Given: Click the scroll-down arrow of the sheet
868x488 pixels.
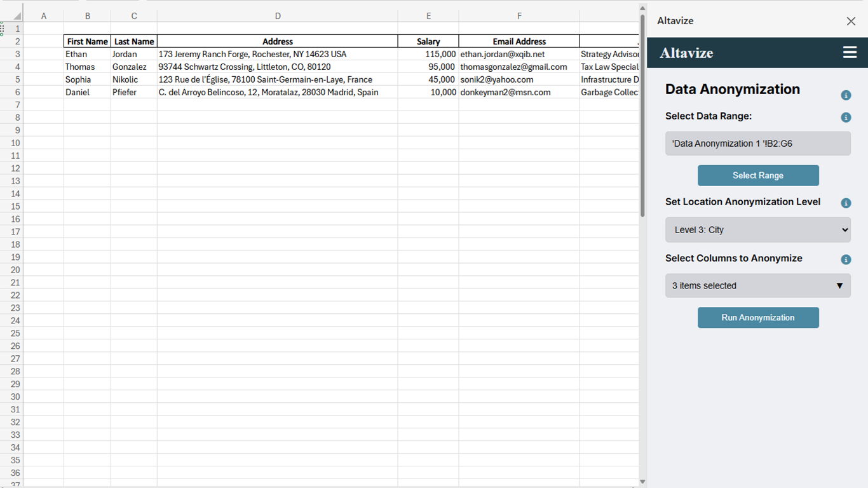Looking at the screenshot, I should [x=642, y=482].
